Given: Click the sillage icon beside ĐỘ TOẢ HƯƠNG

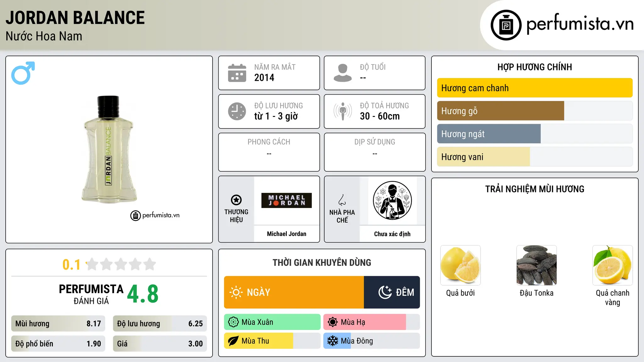Looking at the screenshot, I should (343, 111).
